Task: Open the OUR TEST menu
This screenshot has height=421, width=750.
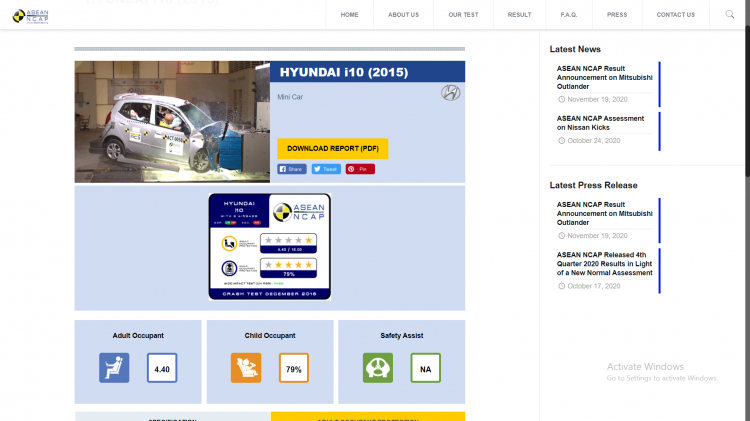Action: point(463,15)
